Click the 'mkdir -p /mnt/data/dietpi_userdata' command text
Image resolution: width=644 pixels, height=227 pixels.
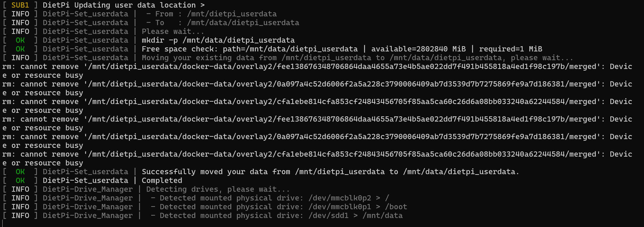click(218, 40)
